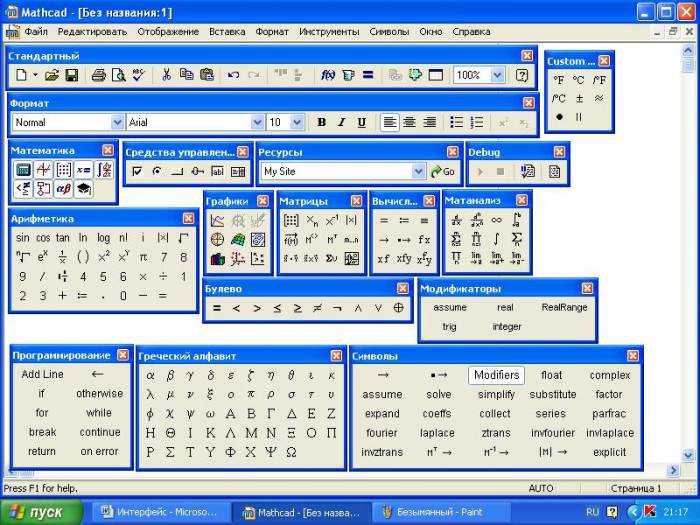700x525 pixels.
Task: Click the not-equal operator in Булево
Action: point(317,308)
